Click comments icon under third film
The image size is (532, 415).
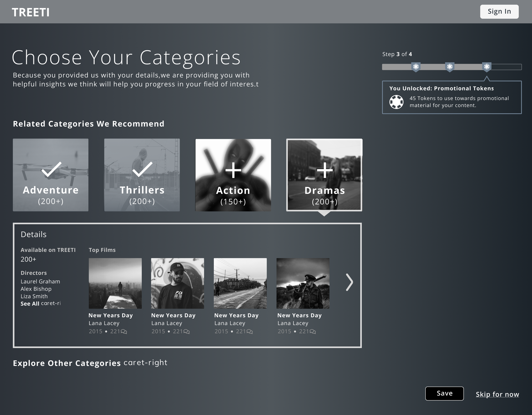click(250, 331)
